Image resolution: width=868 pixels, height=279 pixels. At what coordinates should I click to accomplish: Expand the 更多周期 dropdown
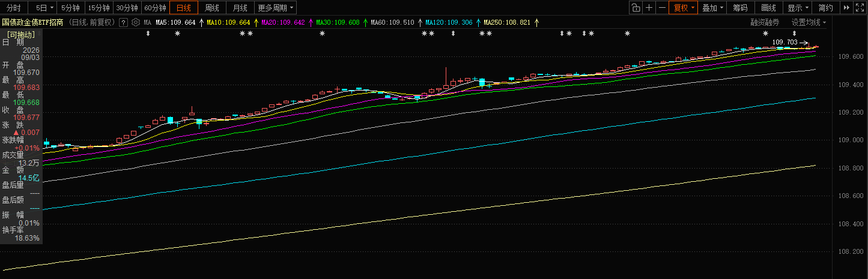pos(276,8)
